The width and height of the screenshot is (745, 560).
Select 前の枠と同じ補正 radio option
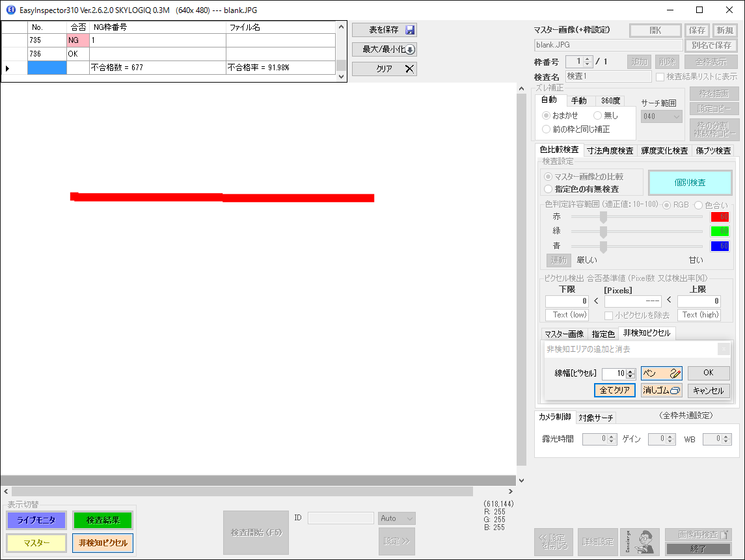(547, 129)
